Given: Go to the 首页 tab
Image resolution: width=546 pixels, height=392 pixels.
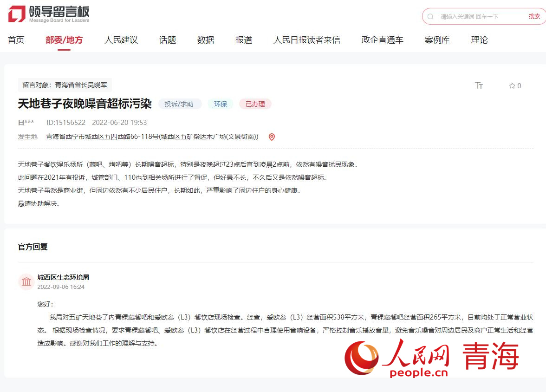Looking at the screenshot, I should [16, 40].
